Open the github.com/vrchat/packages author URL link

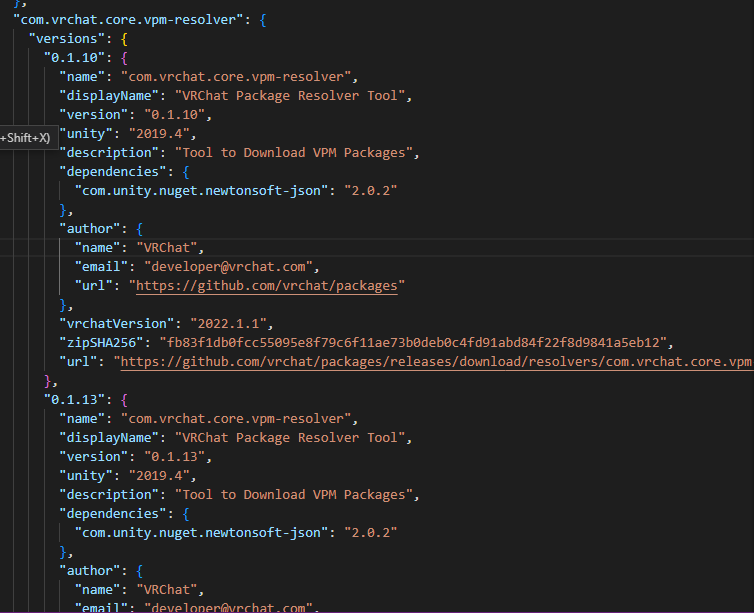(267, 286)
